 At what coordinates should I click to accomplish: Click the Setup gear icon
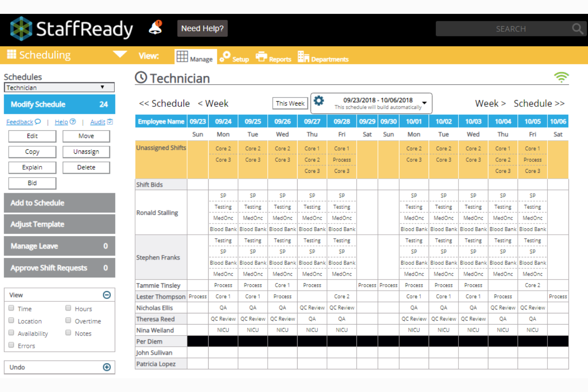[225, 56]
